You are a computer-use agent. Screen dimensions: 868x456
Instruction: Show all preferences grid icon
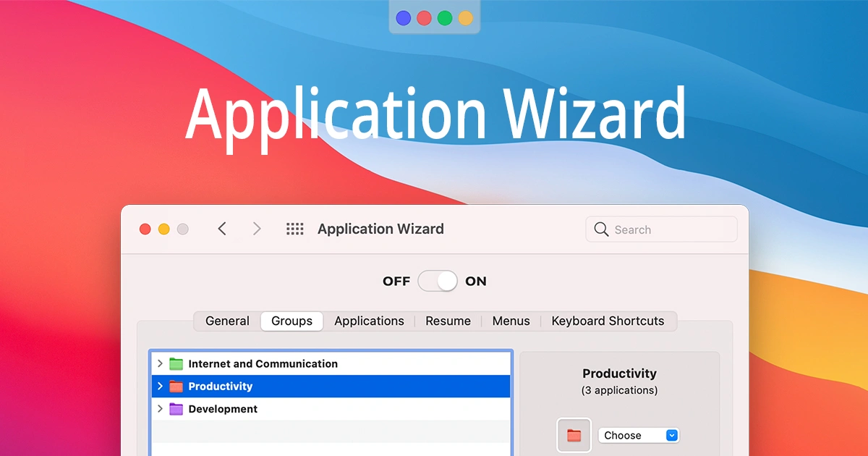[x=294, y=229]
